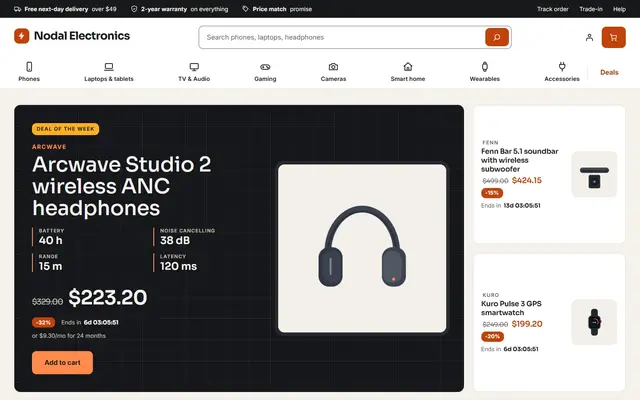Click the Accessories plug icon

tap(562, 67)
